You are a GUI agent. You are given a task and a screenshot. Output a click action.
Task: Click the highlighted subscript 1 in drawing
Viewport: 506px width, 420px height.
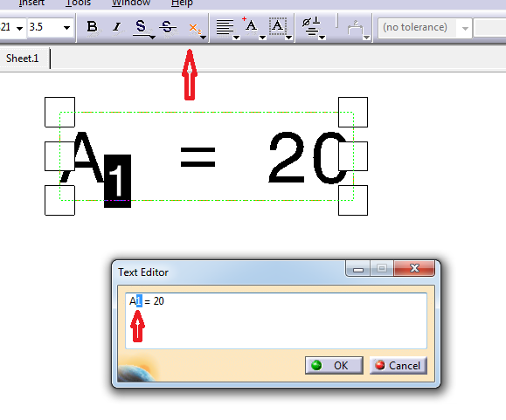[x=117, y=181]
